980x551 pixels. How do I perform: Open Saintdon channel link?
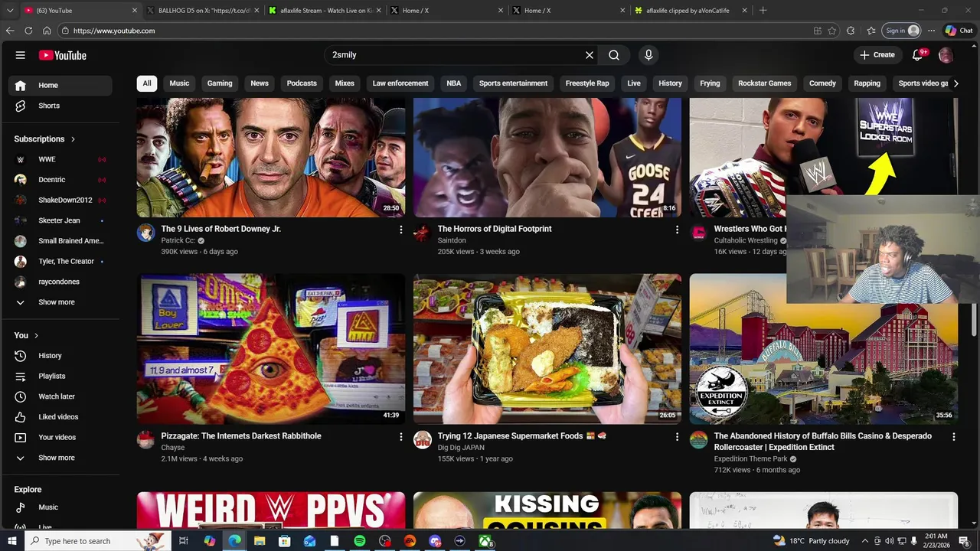tap(452, 240)
